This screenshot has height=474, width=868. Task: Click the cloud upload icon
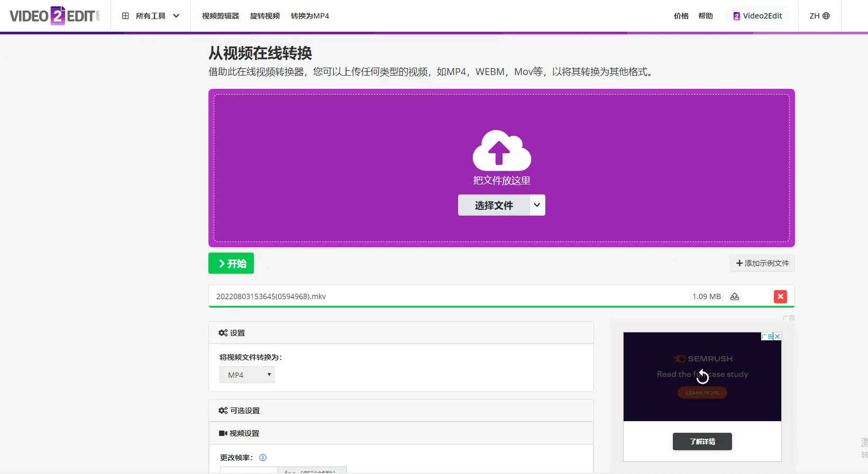point(501,150)
